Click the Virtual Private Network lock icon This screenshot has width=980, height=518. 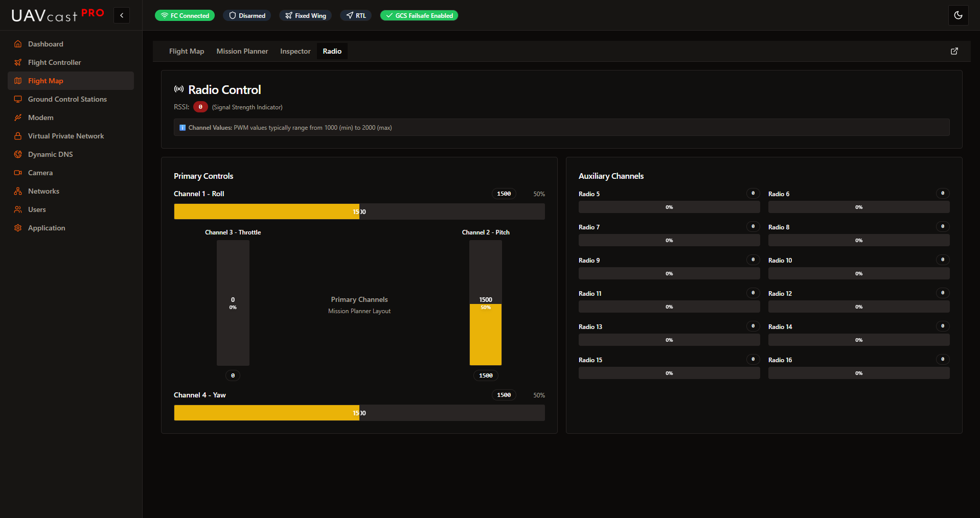pos(18,136)
